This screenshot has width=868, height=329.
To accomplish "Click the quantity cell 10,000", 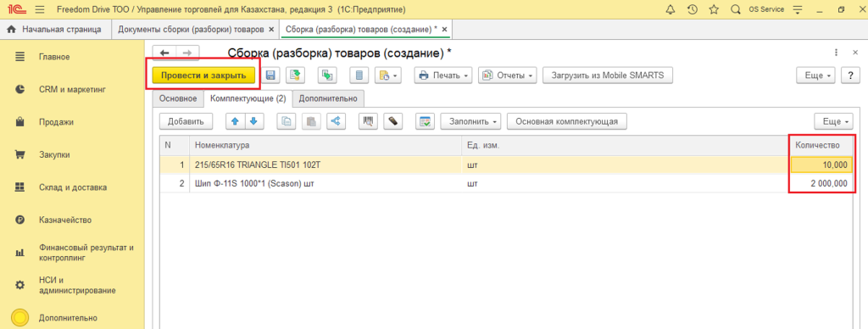I will 821,165.
